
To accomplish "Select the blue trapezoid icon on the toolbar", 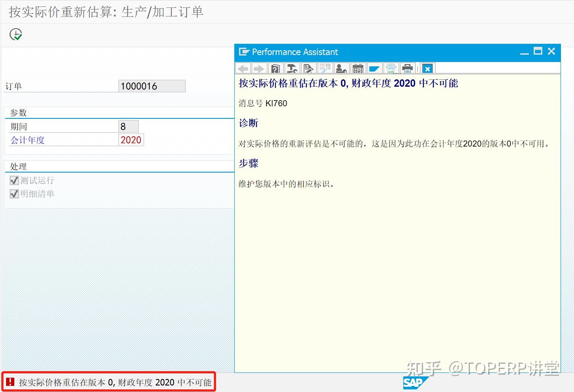I will click(374, 68).
